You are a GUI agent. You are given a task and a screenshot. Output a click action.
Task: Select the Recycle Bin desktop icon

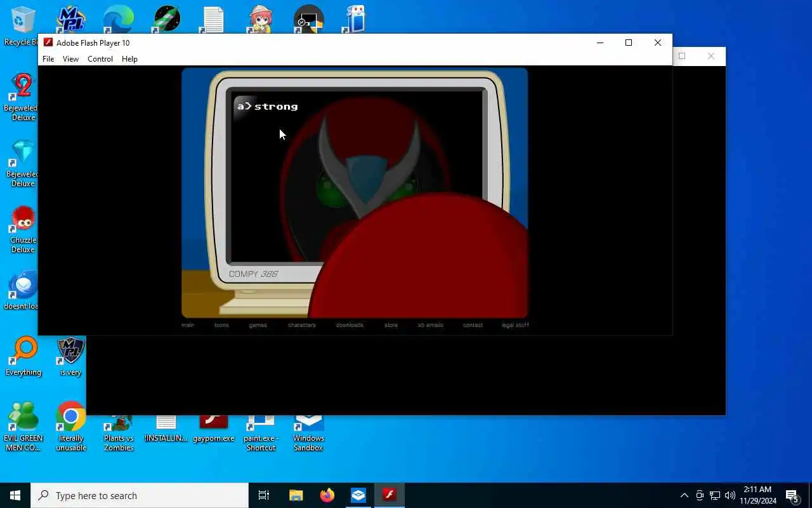[x=23, y=27]
